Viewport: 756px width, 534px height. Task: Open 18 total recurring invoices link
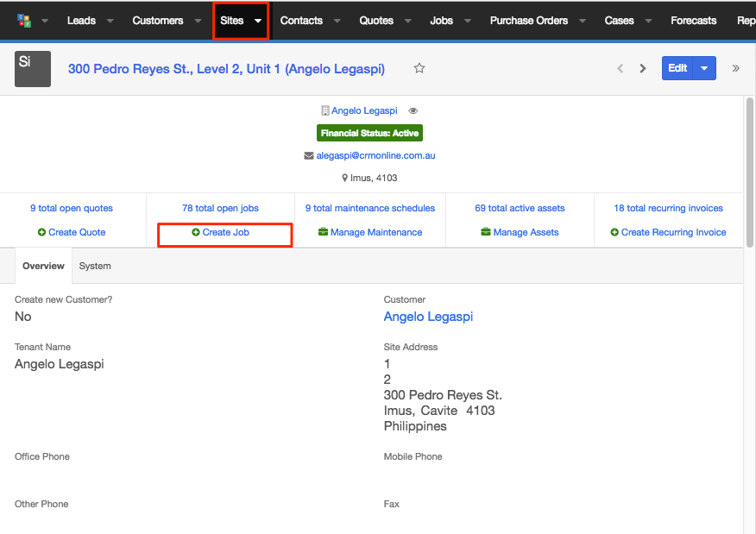coord(668,208)
